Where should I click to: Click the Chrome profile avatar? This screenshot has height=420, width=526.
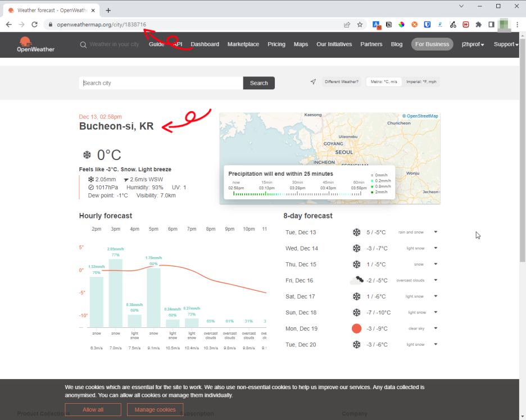(504, 25)
